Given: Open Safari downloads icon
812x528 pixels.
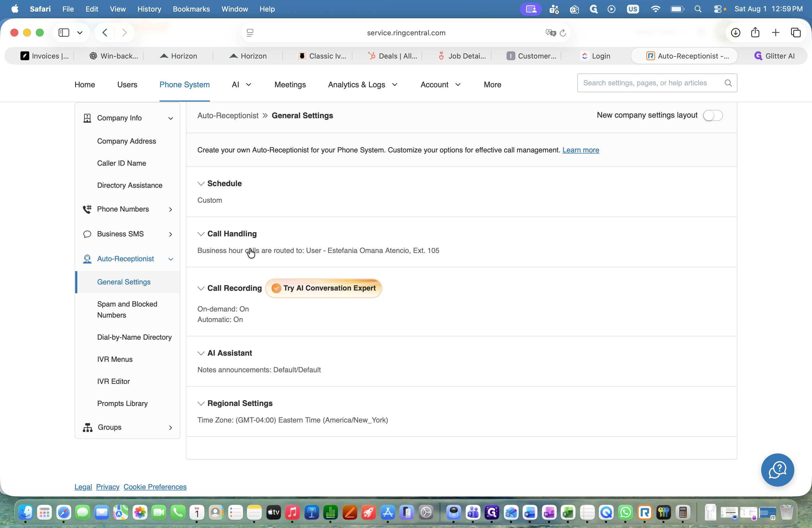Looking at the screenshot, I should point(735,33).
